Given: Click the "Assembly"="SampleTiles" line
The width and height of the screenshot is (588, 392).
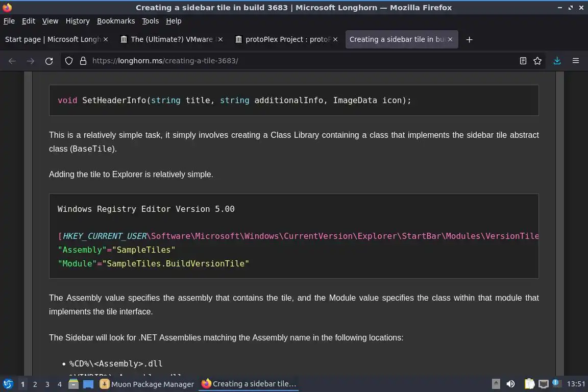Looking at the screenshot, I should pyautogui.click(x=116, y=250).
